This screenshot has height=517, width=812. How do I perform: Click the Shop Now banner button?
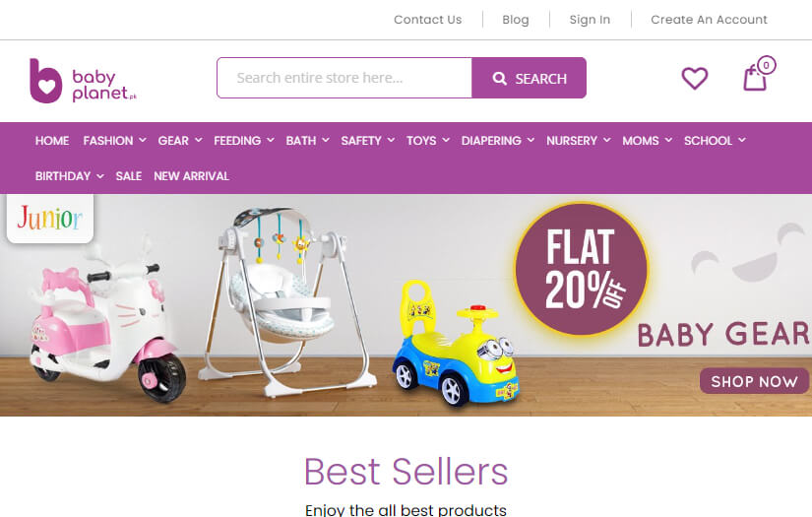[754, 381]
